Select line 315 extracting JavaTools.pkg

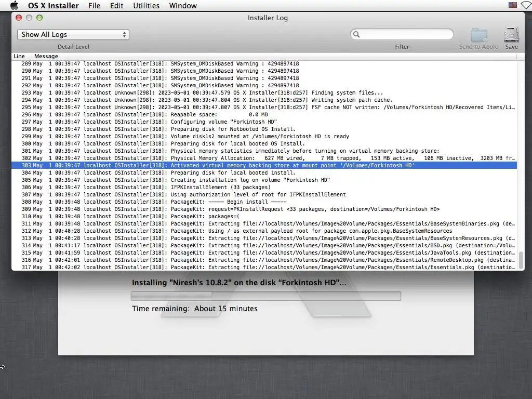[x=264, y=253]
